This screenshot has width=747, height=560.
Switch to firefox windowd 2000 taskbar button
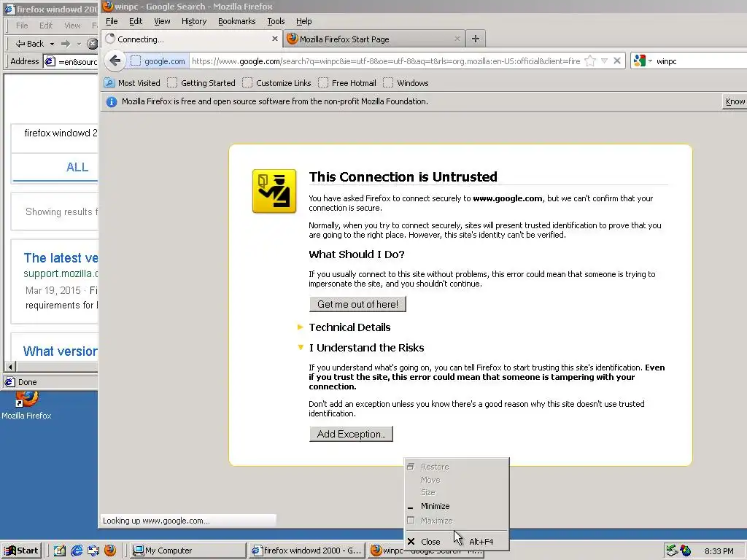click(307, 551)
